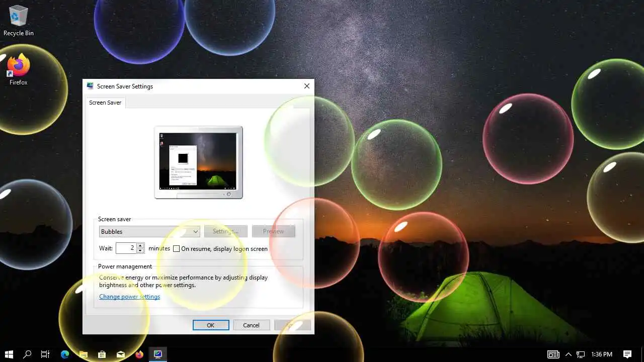Close the Screen Saver Settings dialog

[x=307, y=86]
